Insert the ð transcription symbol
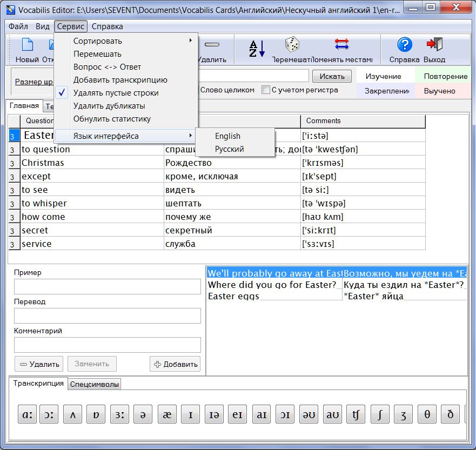 pyautogui.click(x=450, y=414)
